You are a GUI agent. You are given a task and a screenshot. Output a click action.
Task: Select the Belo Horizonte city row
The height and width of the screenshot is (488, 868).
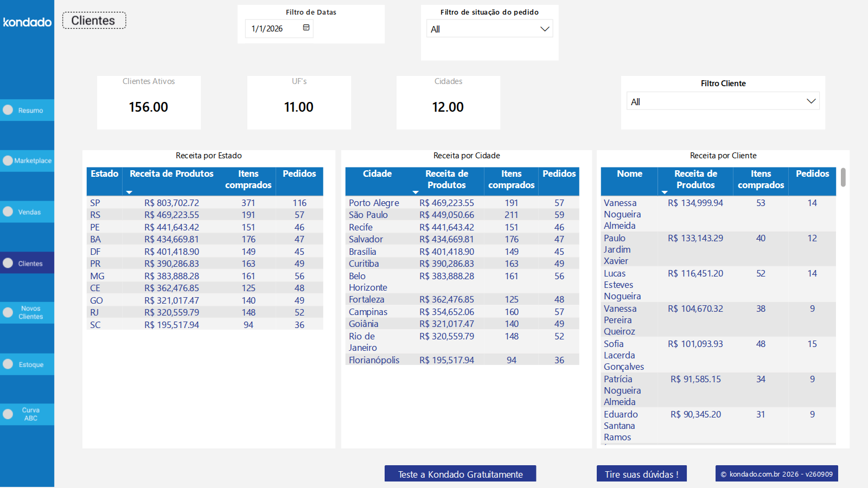[462, 281]
